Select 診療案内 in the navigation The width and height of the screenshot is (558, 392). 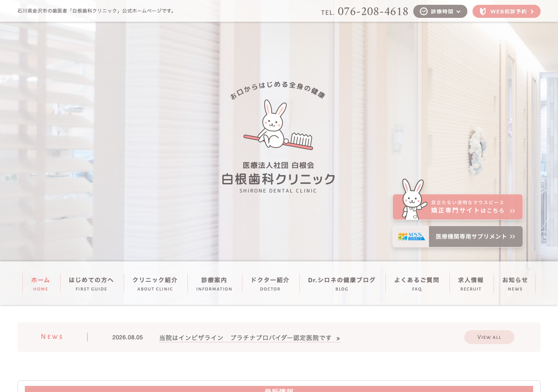[214, 283]
